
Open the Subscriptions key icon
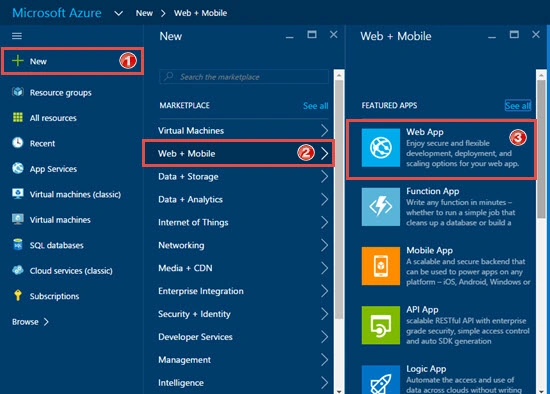coord(18,296)
